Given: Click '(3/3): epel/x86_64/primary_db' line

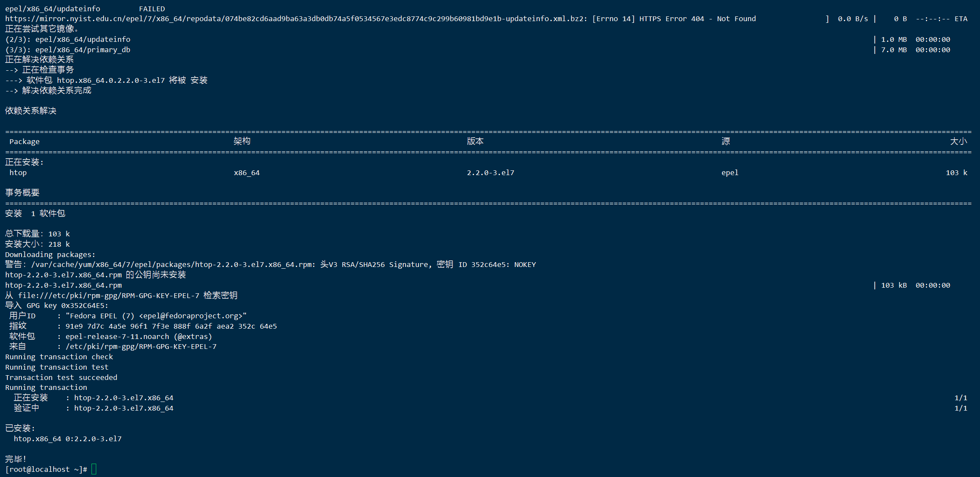Looking at the screenshot, I should point(68,50).
